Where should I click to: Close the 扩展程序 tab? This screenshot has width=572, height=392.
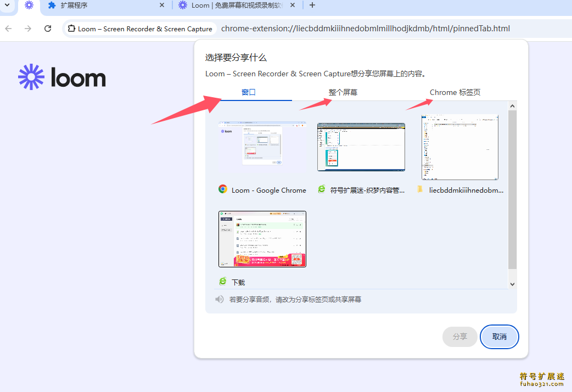(162, 5)
